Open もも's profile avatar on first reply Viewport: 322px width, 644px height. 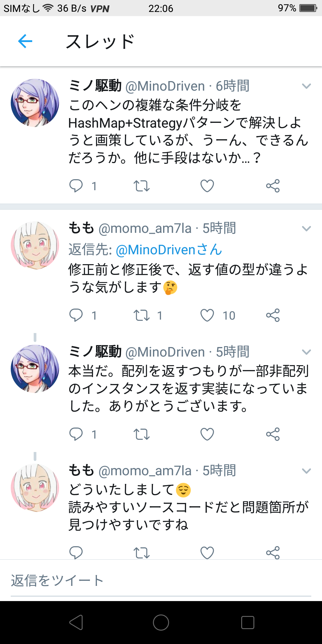pos(35,245)
